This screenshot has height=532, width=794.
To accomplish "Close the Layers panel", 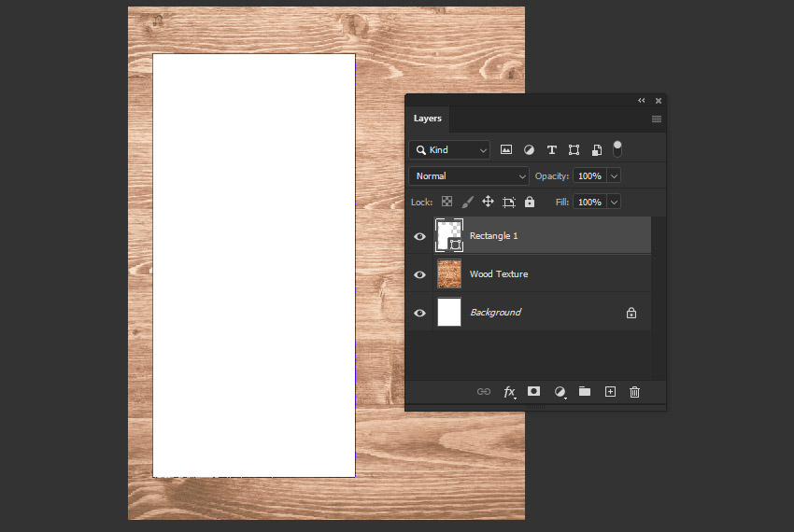I will (x=659, y=101).
